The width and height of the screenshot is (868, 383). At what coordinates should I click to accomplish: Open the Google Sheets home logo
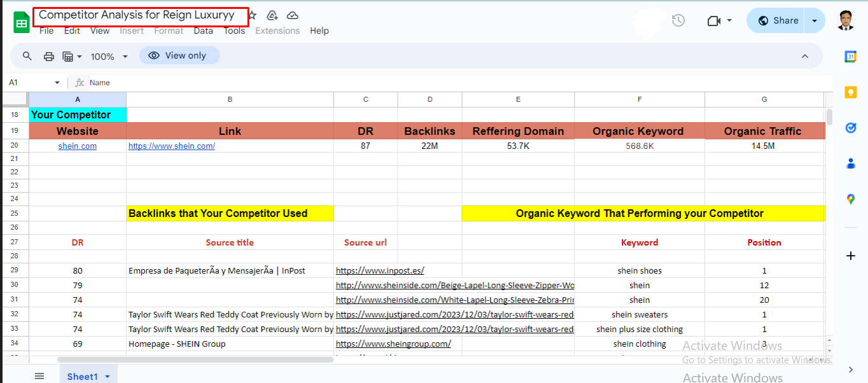click(22, 22)
